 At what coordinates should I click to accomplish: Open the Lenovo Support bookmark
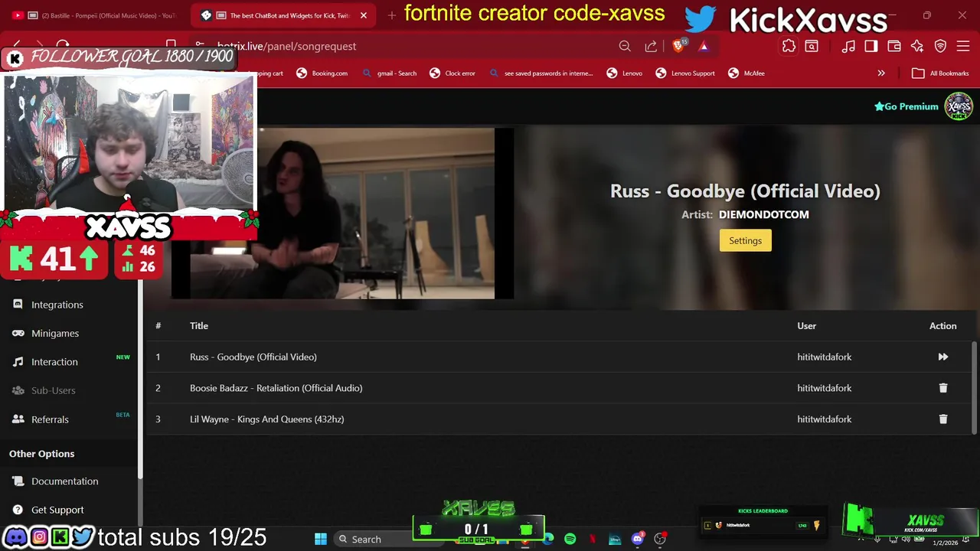point(685,73)
